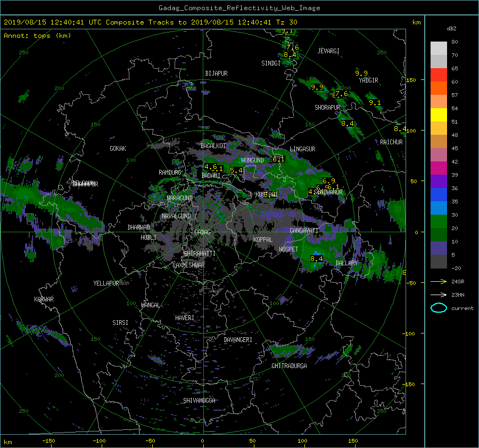Click the BALLARY city label

click(x=346, y=263)
